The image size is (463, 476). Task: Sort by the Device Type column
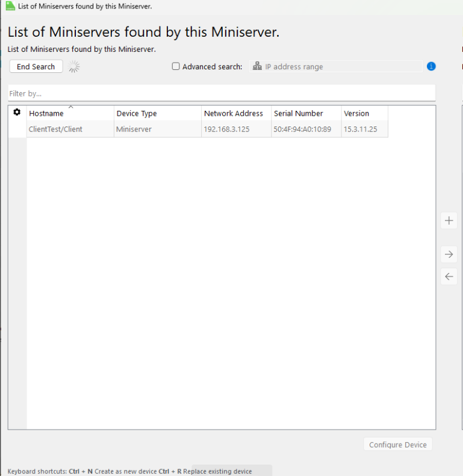tap(157, 113)
